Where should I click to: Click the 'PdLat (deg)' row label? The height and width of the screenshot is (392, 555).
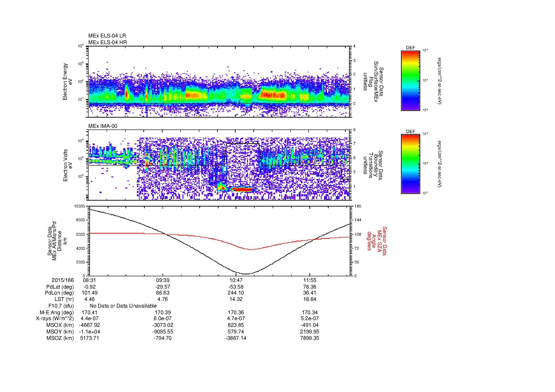tap(60, 287)
